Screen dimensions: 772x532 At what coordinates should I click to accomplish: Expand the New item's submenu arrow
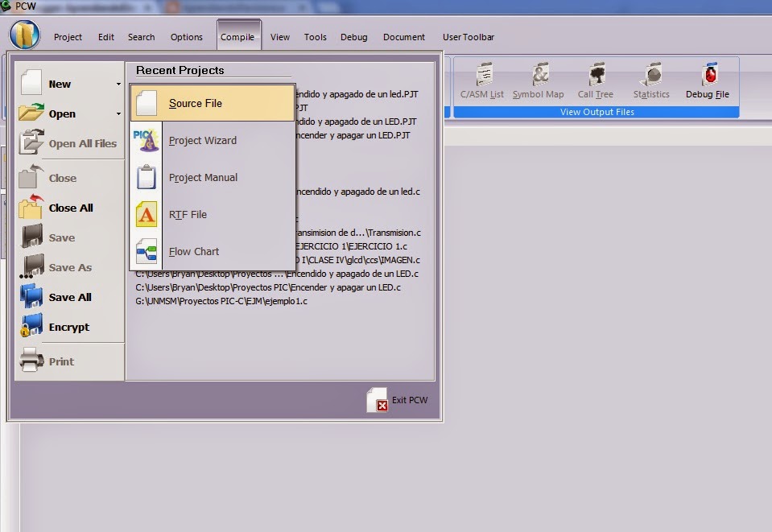pos(117,83)
